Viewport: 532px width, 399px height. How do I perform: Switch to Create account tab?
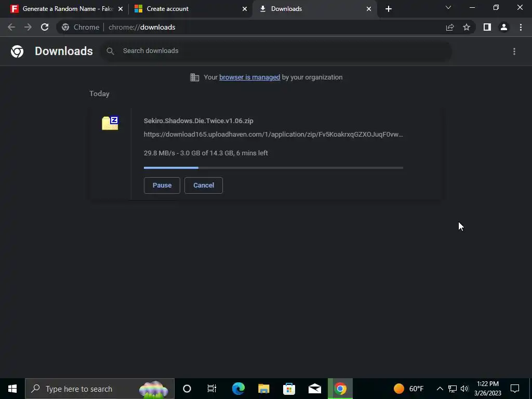pos(190,9)
